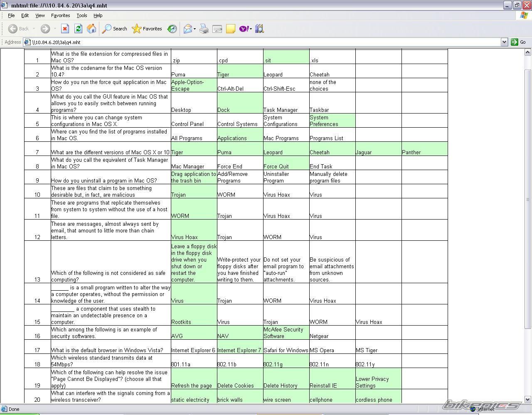Click the 'Rootkits' answer cell
This screenshot has width=532, height=415.
tap(194, 315)
